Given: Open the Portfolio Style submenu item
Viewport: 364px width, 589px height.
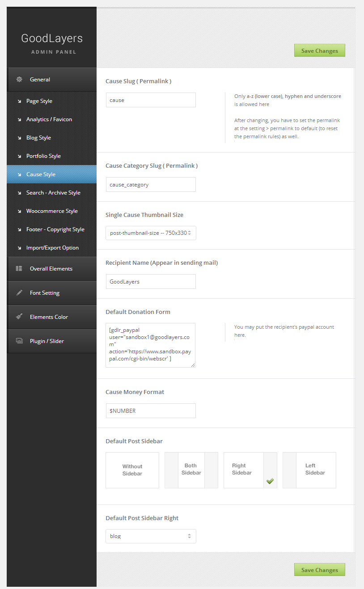Looking at the screenshot, I should 43,156.
